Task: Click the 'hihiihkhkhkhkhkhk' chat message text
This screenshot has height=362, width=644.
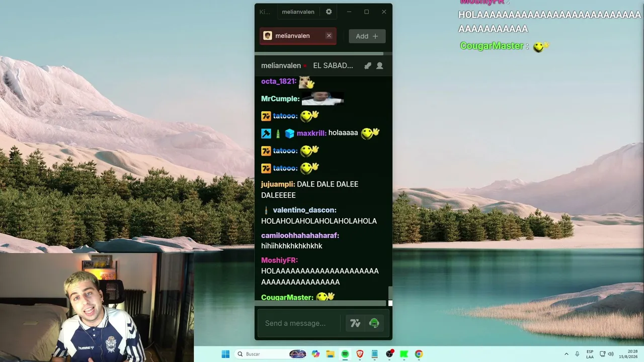Action: [x=292, y=246]
